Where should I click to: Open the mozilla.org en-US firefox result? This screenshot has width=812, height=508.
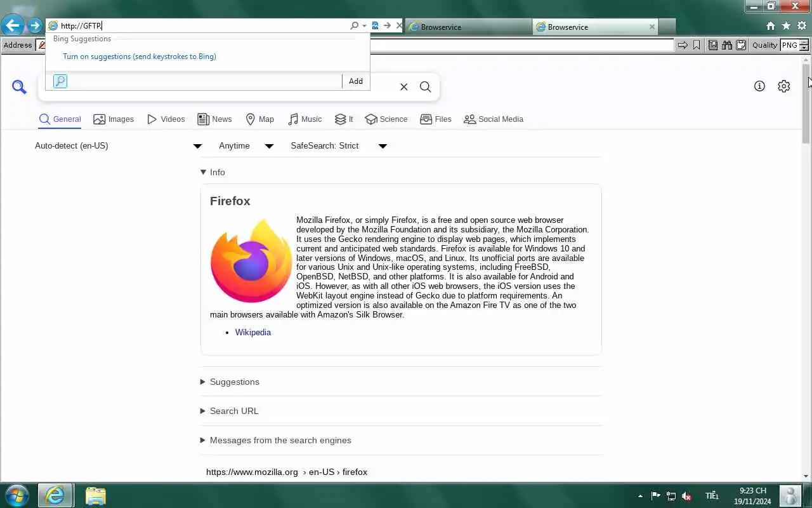pos(287,472)
